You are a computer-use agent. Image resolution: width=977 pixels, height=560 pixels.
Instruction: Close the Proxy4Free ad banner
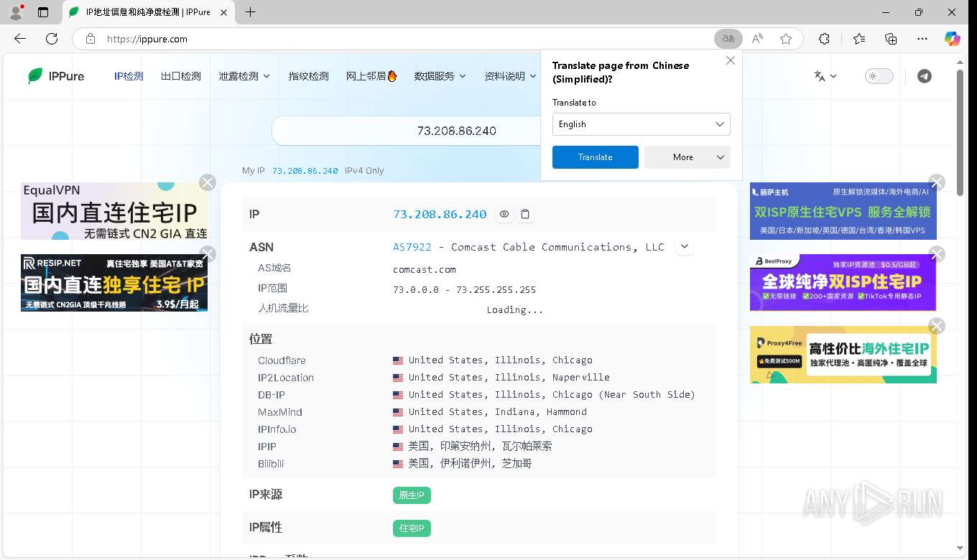(x=937, y=326)
